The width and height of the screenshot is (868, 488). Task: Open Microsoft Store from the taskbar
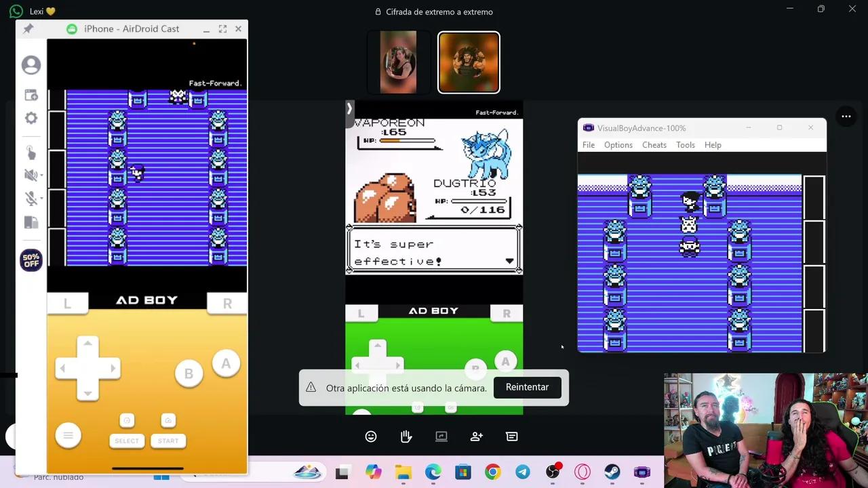[x=463, y=472]
